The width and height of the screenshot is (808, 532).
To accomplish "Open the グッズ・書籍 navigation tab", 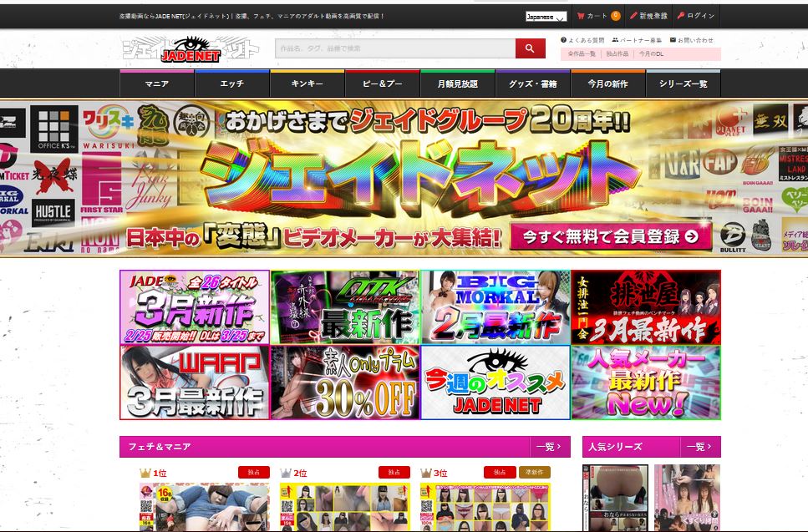I will click(533, 84).
